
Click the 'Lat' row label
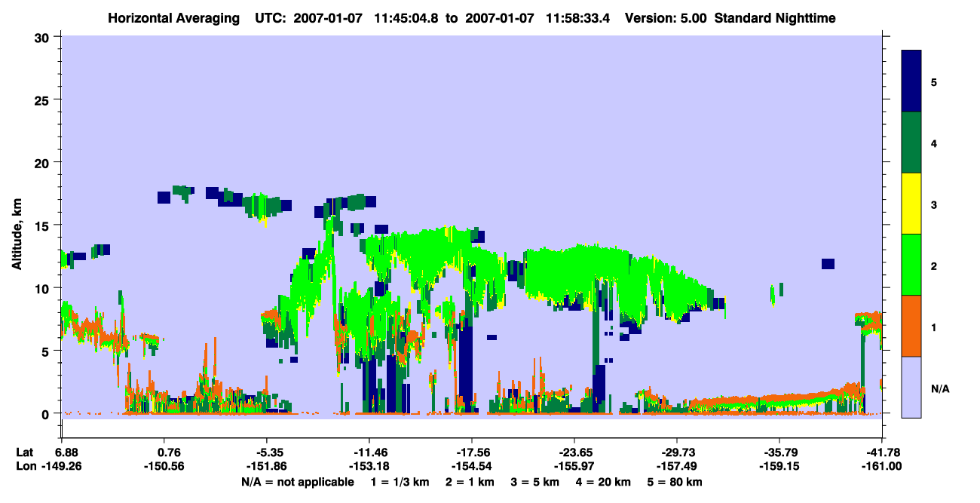pyautogui.click(x=24, y=452)
